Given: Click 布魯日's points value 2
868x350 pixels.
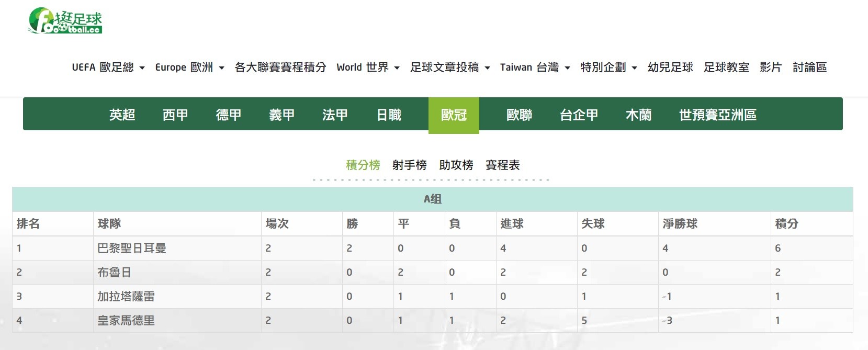Looking at the screenshot, I should pyautogui.click(x=778, y=273).
